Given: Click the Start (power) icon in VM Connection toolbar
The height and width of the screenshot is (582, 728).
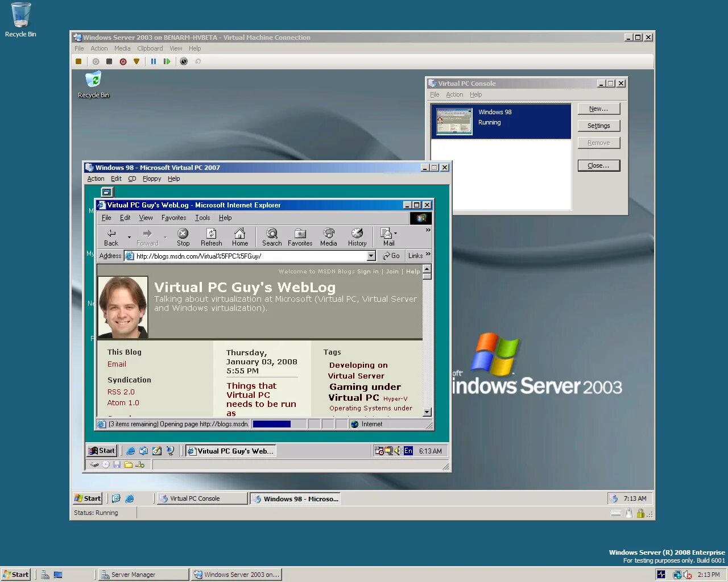Looking at the screenshot, I should click(x=96, y=61).
